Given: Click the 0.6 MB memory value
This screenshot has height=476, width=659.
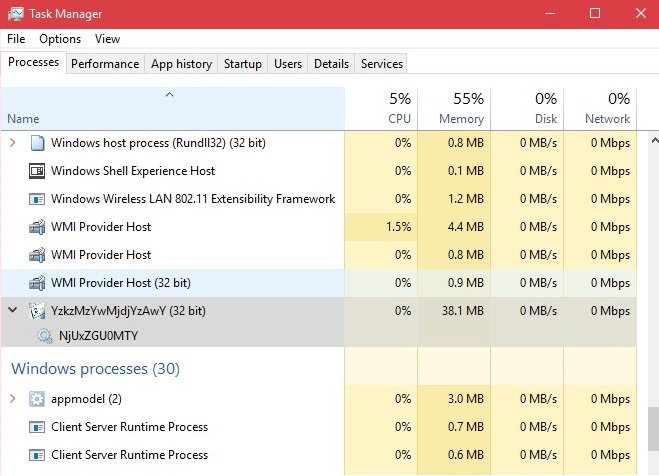Looking at the screenshot, I should point(466,455).
